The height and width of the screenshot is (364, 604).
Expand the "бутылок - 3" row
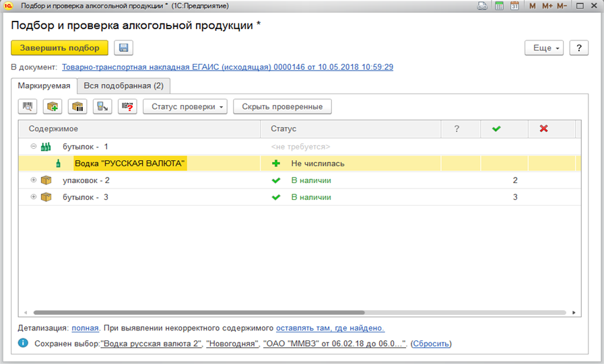pos(34,197)
